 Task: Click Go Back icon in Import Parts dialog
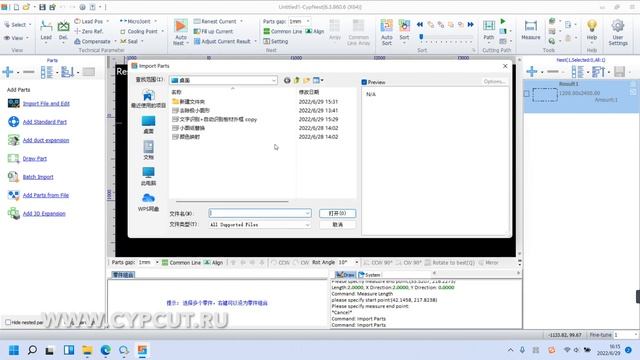point(287,80)
